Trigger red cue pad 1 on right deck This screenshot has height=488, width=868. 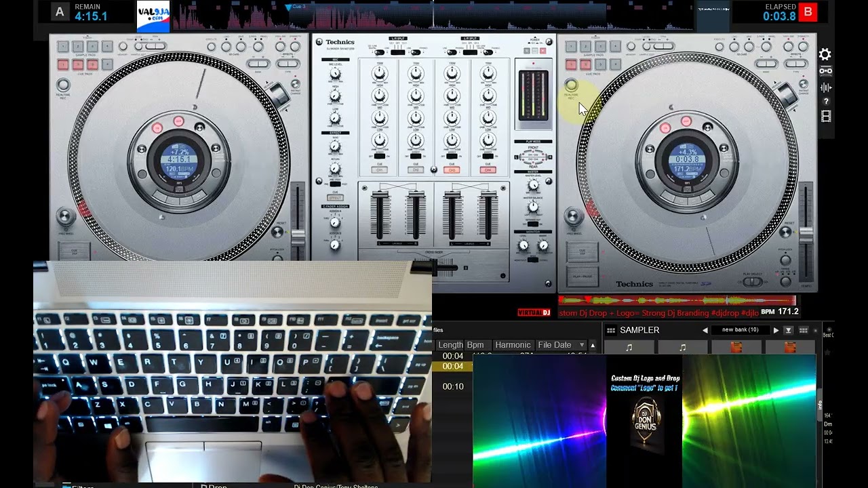571,64
